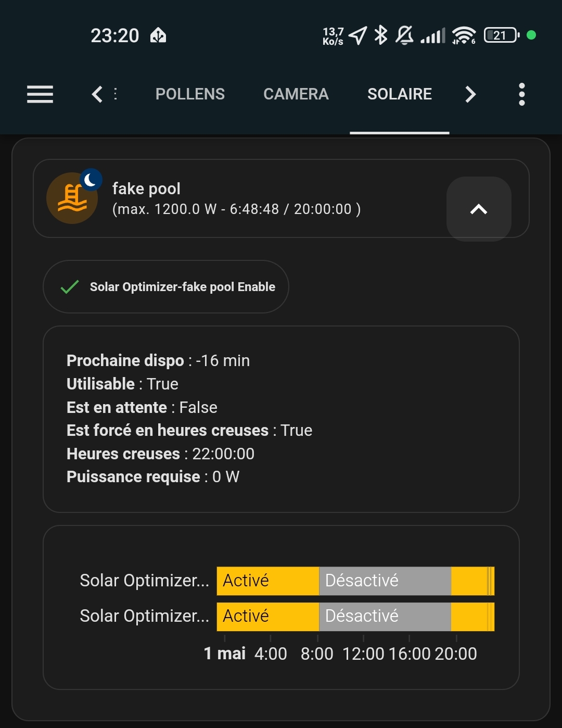This screenshot has height=728, width=562.
Task: Tap the Wi-Fi status icon
Action: click(463, 35)
